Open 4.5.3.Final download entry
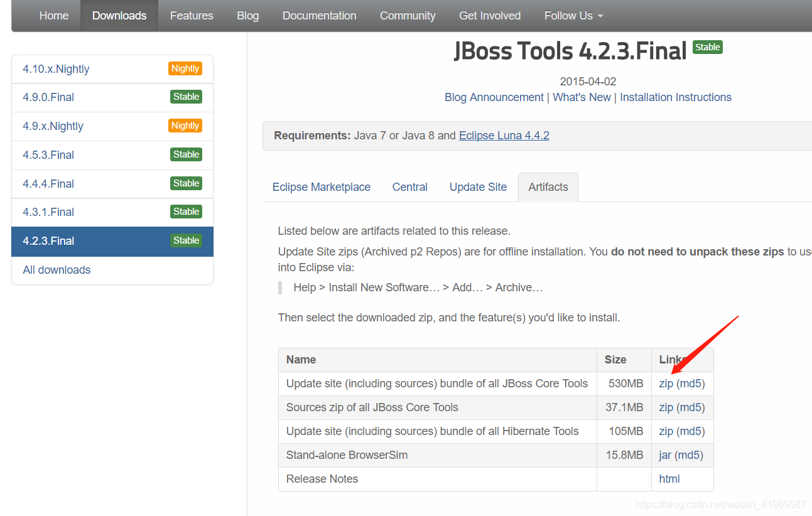 pyautogui.click(x=112, y=155)
